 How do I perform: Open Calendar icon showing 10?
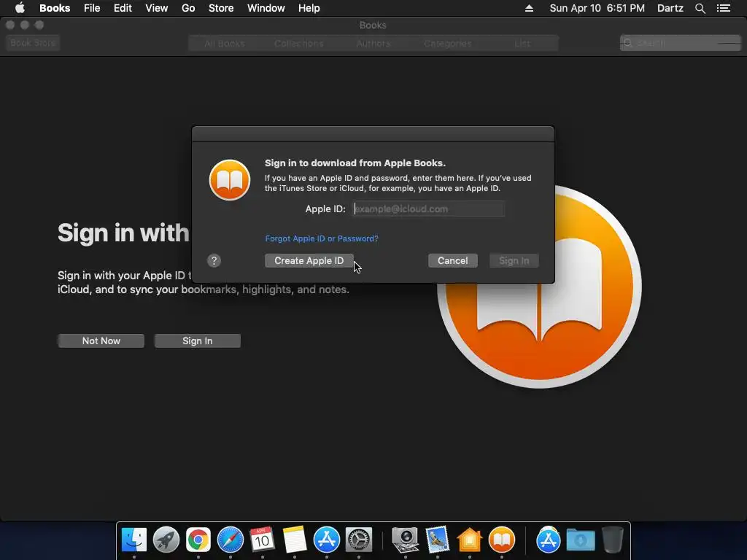tap(262, 540)
